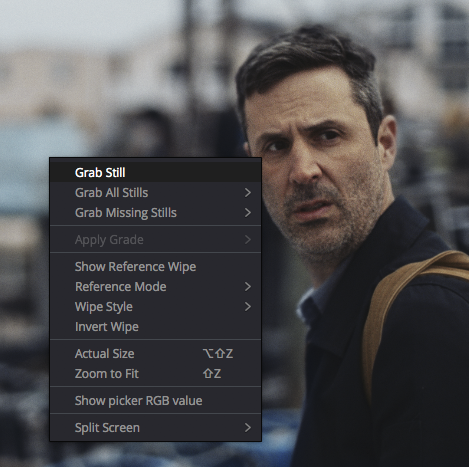The height and width of the screenshot is (467, 469).
Task: Expand the Wipe Style submenu chevron
Action: pos(248,307)
